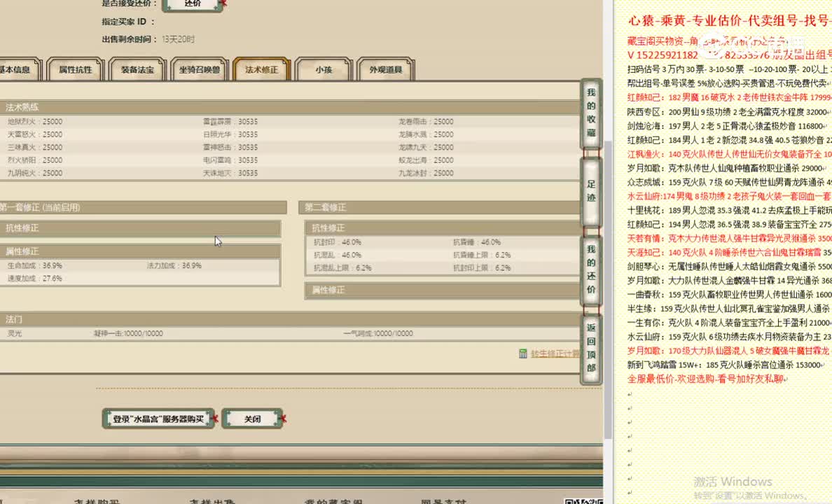Click 出售剩余时间 13天20时 value
The height and width of the screenshot is (504, 832).
[x=179, y=39]
